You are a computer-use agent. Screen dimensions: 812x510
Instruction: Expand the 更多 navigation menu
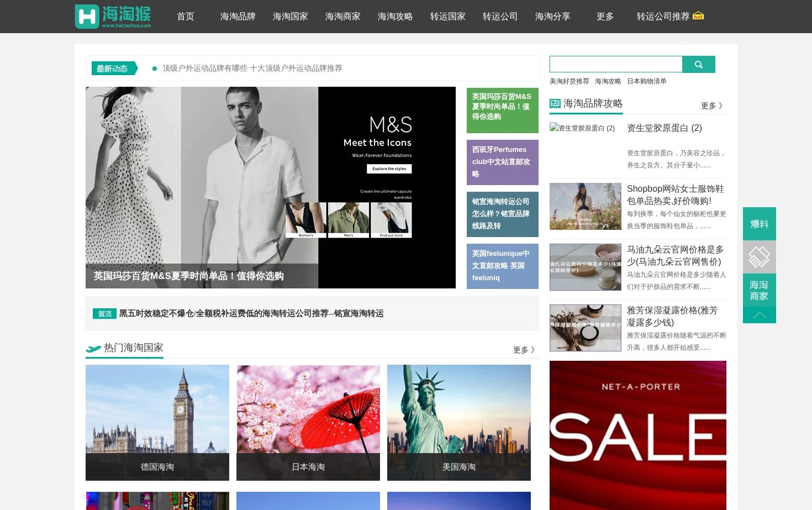tap(605, 17)
